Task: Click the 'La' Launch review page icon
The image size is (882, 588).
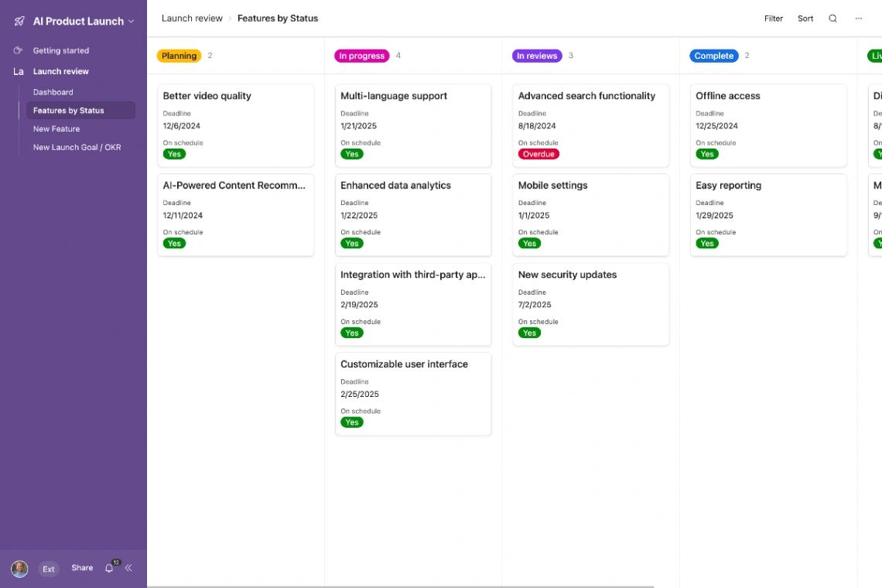Action: 19,71
